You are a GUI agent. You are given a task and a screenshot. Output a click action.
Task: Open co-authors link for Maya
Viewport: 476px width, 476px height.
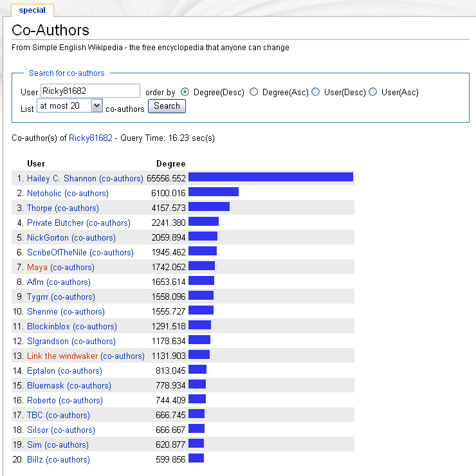click(x=72, y=267)
